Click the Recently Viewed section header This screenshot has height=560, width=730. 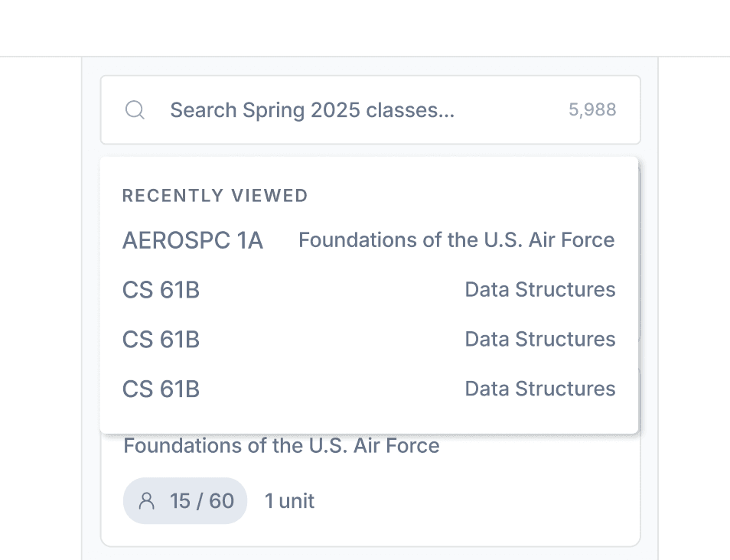tap(215, 196)
